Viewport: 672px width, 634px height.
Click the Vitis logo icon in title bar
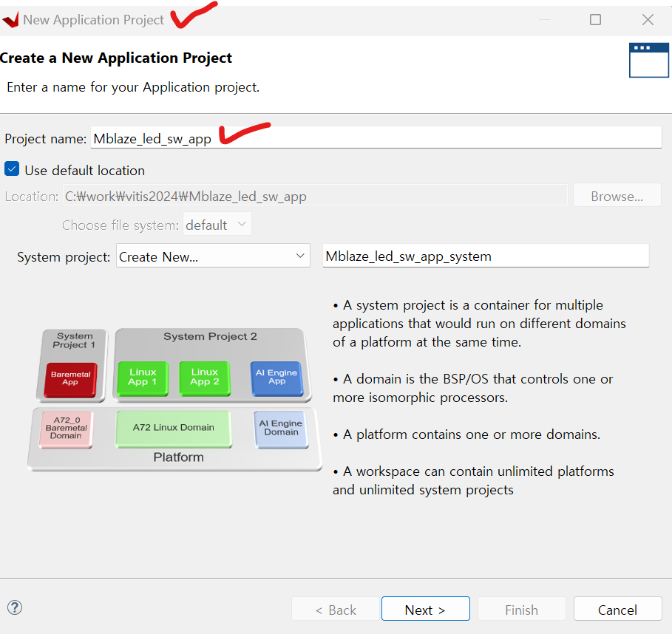tap(10, 20)
